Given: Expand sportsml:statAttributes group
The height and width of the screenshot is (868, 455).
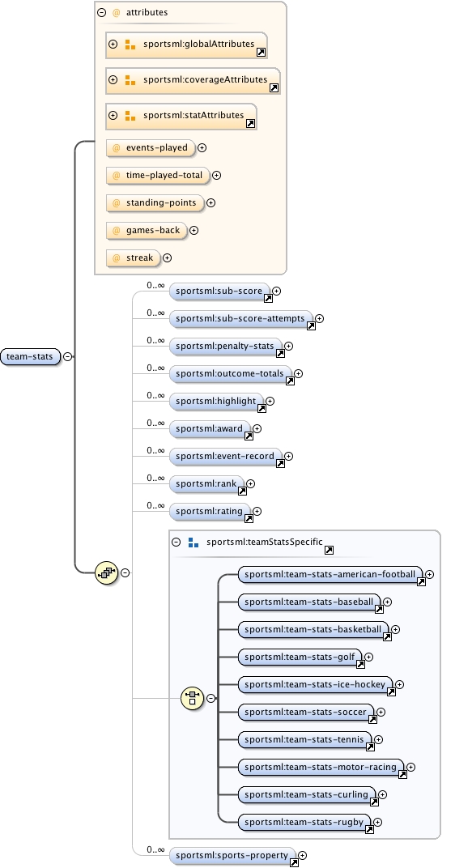Looking at the screenshot, I should pyautogui.click(x=113, y=116).
